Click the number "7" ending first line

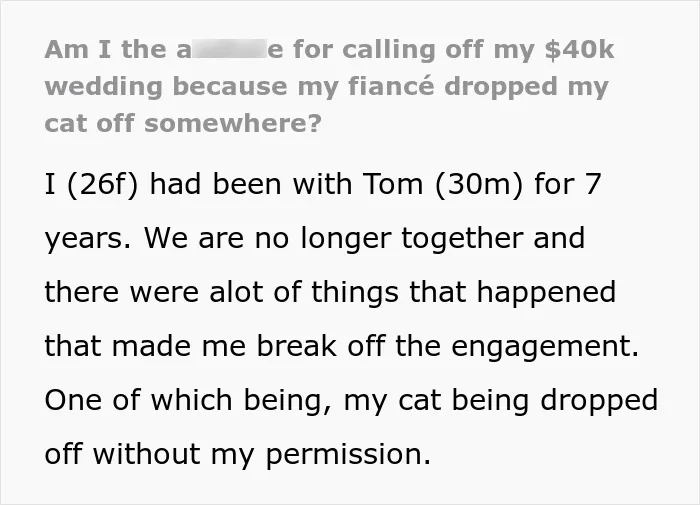[x=592, y=184]
